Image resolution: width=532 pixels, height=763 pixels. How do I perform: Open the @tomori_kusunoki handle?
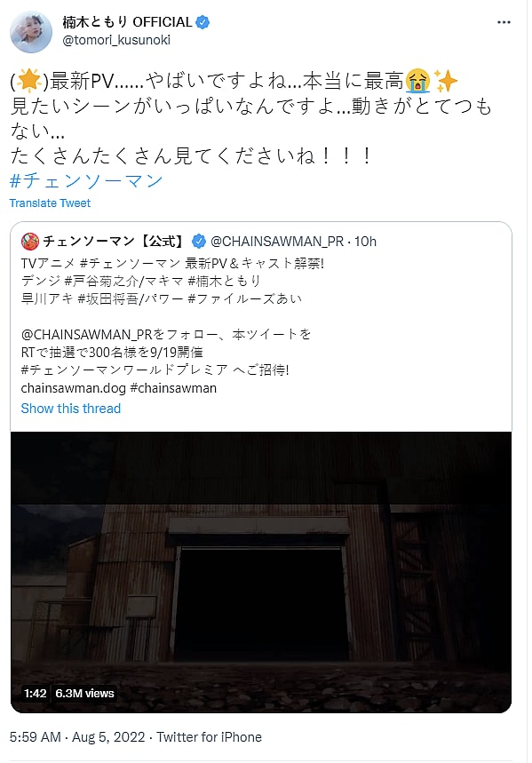click(x=116, y=40)
